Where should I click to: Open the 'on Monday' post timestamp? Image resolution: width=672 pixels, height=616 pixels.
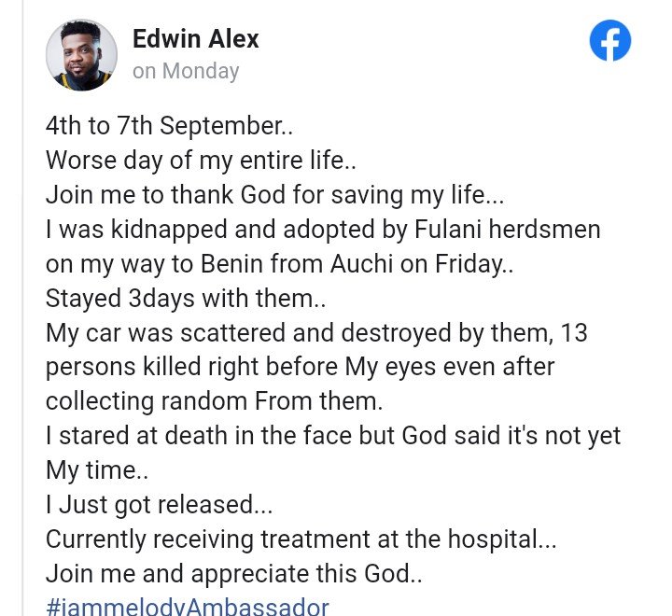(x=186, y=71)
